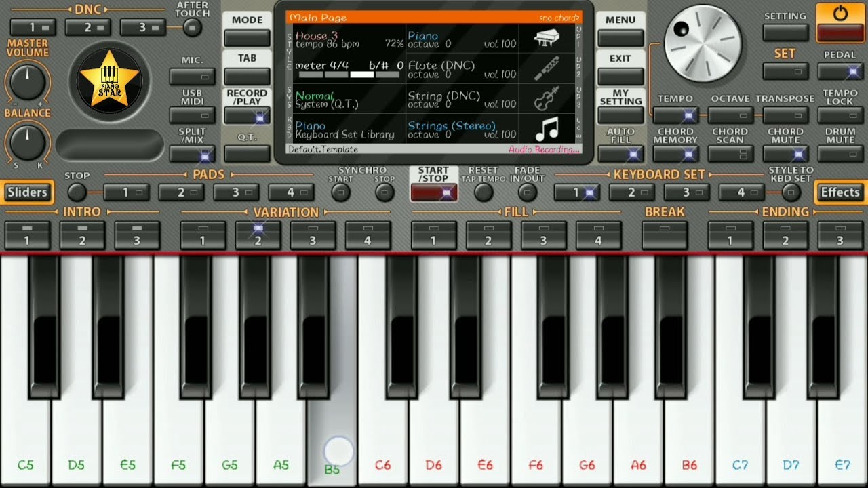Disable Chord Mute
The height and width of the screenshot is (488, 868).
(x=785, y=154)
